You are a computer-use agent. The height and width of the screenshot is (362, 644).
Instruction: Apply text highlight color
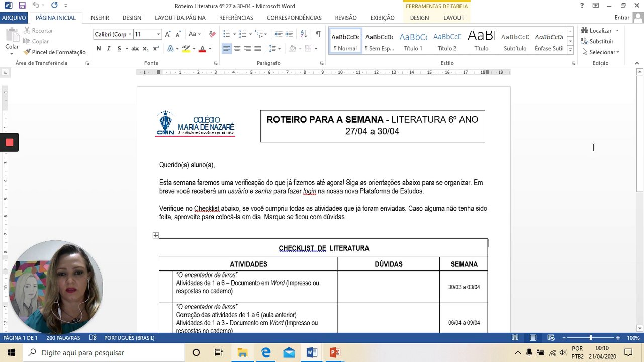coord(186,49)
